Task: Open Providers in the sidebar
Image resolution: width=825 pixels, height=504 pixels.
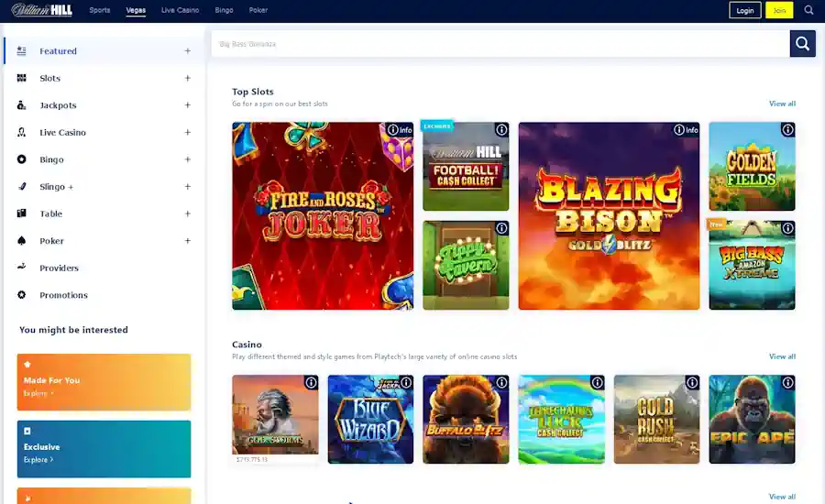Action: coord(59,268)
